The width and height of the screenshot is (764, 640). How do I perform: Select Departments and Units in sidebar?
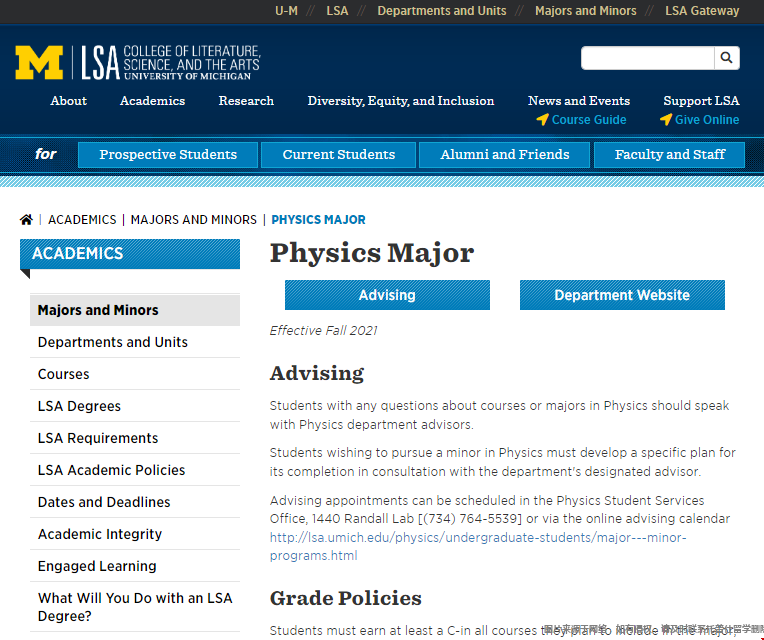point(113,342)
